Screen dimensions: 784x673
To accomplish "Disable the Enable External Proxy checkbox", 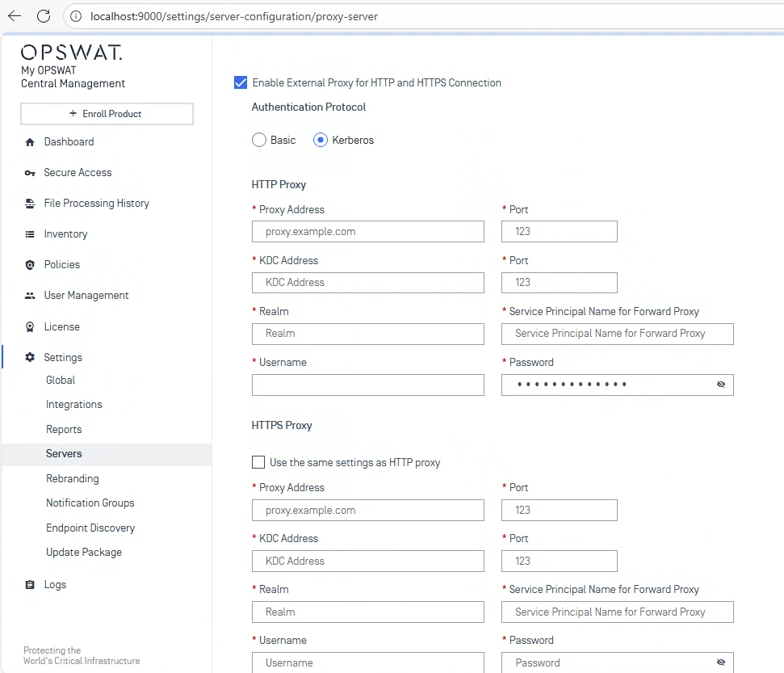I will pyautogui.click(x=240, y=82).
